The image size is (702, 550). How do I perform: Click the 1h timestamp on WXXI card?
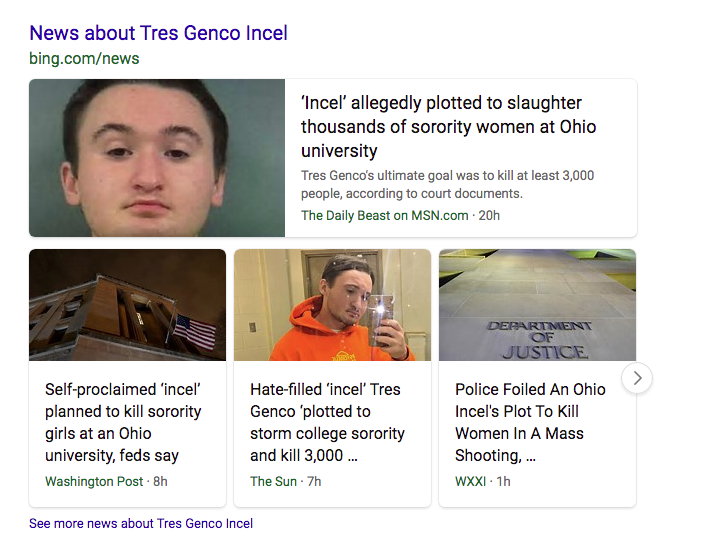point(503,481)
